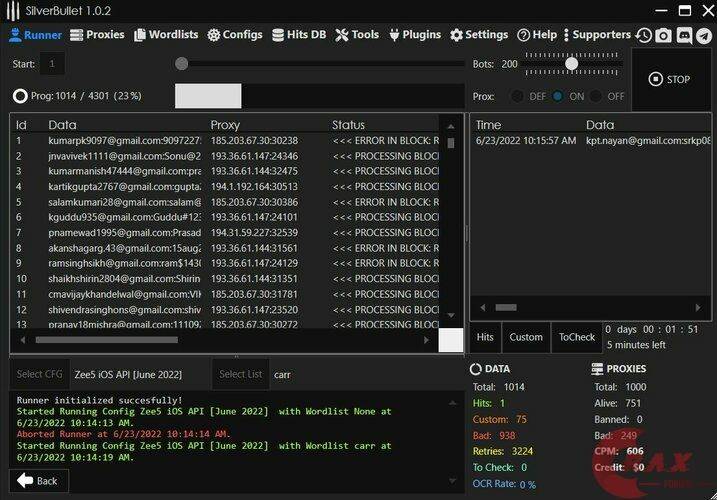Click the Back button

(38, 480)
